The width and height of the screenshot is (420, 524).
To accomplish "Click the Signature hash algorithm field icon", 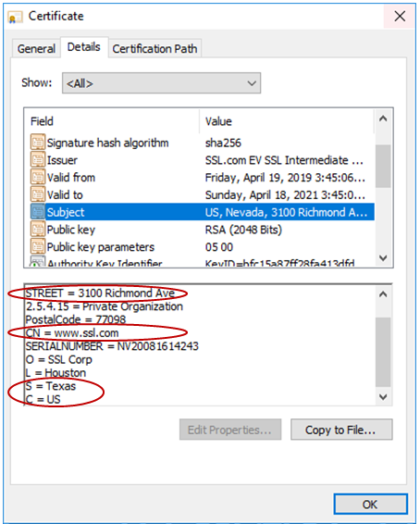I will click(38, 143).
